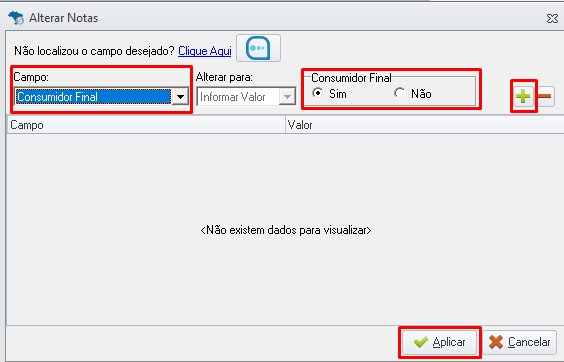Click the green checkmark on Aplicar

pos(420,342)
